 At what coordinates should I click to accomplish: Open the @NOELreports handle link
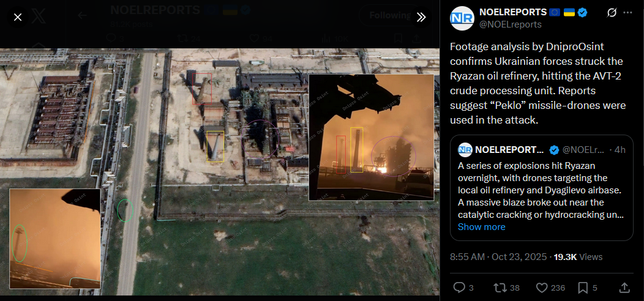click(x=511, y=24)
